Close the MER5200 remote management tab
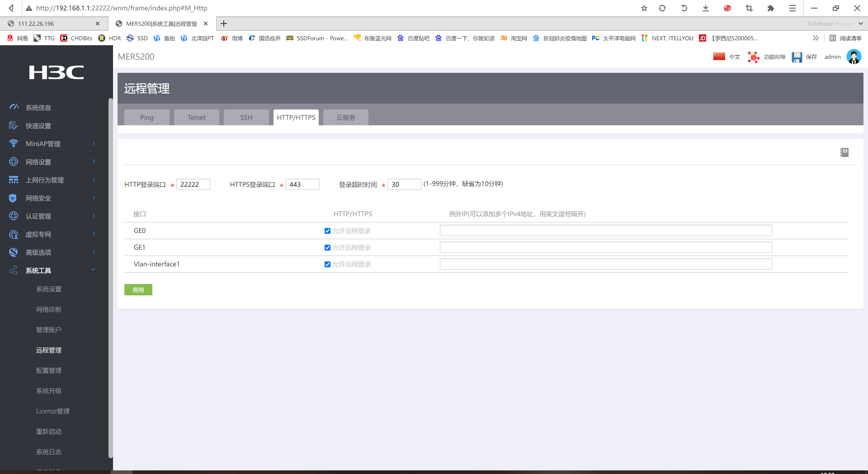868x474 pixels. [x=206, y=24]
